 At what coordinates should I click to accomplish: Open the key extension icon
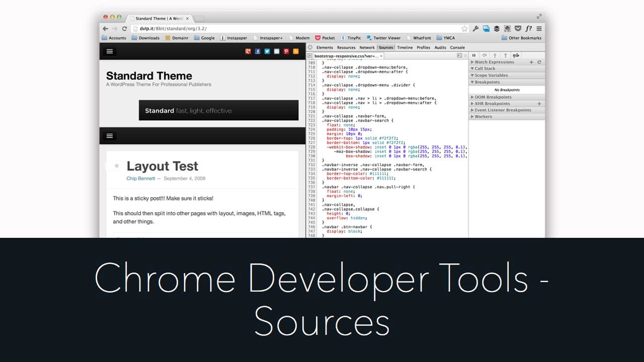475,29
